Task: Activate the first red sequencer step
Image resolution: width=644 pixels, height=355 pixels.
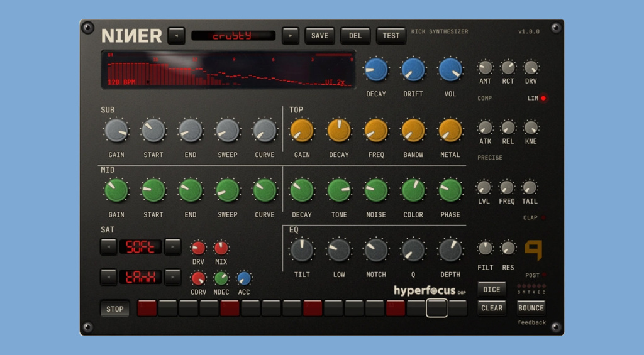Action: point(147,309)
